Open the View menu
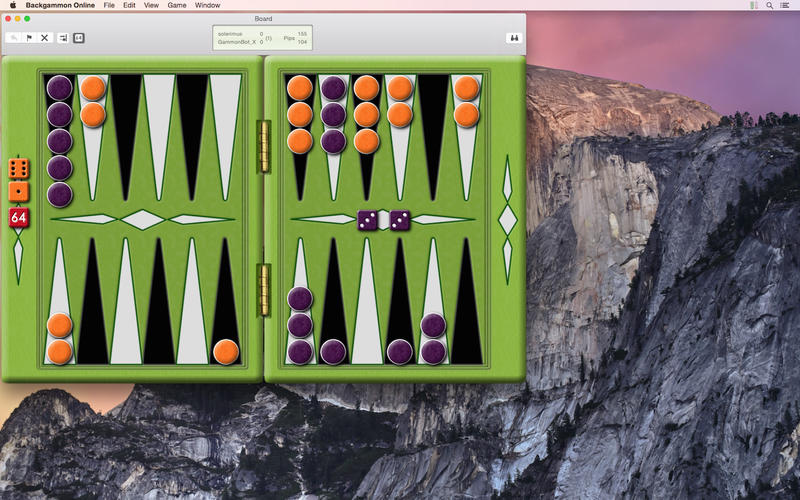 click(x=151, y=5)
